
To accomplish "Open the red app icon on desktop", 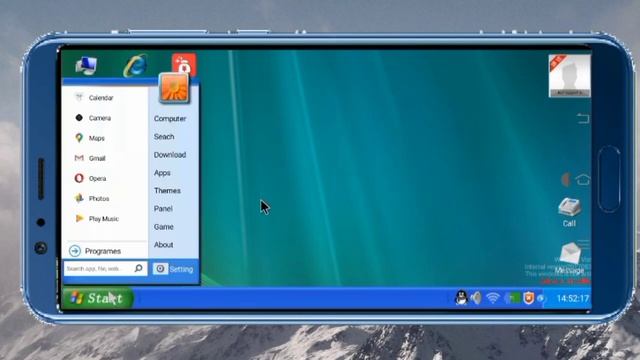I will click(x=184, y=64).
